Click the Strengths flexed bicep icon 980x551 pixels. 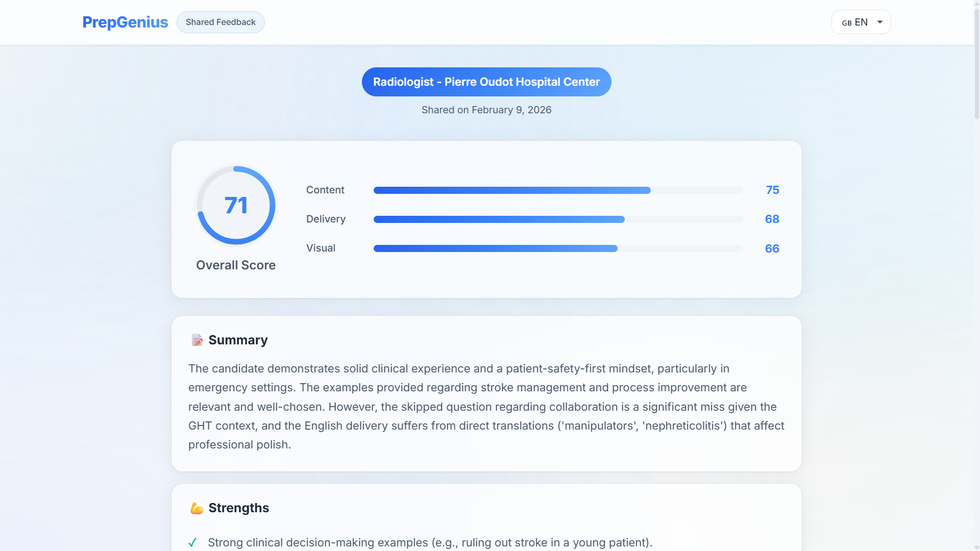[x=197, y=508]
